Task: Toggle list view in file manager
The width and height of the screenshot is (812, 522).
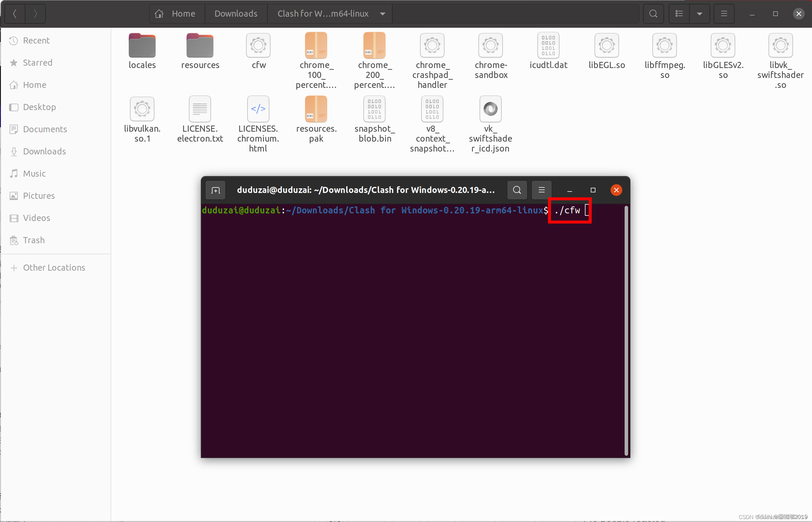Action: click(x=679, y=13)
